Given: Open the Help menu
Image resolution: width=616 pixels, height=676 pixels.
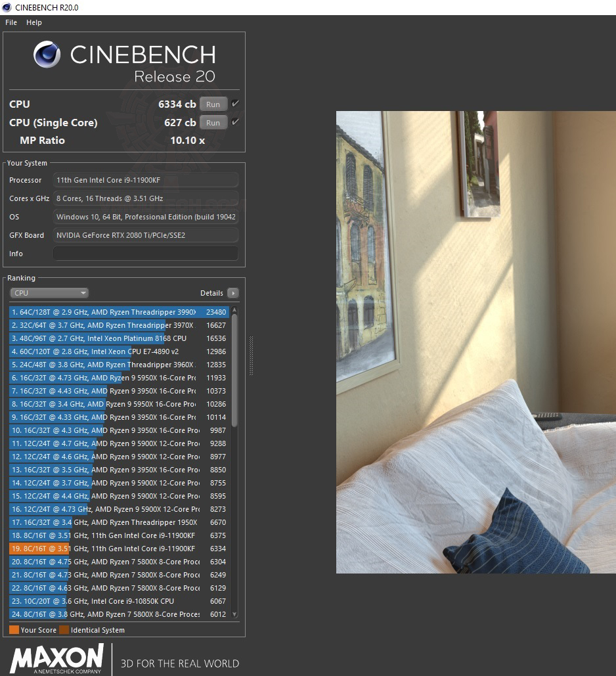Looking at the screenshot, I should tap(34, 22).
